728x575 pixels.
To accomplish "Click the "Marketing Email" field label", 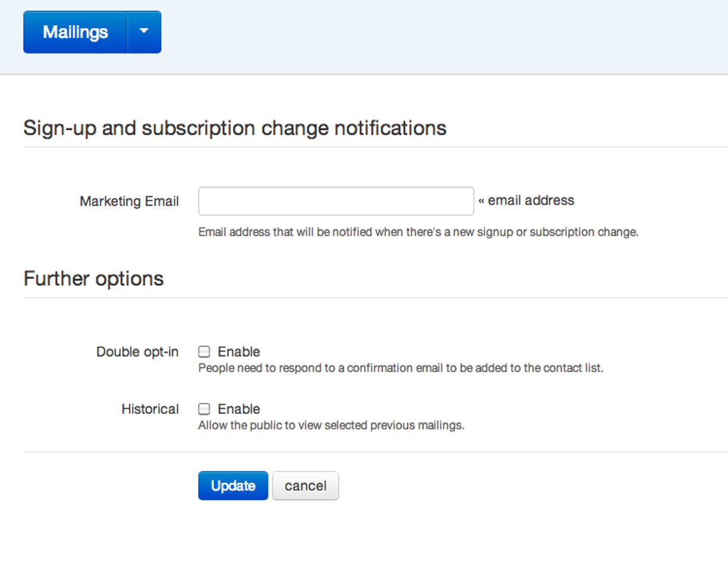I will (129, 202).
